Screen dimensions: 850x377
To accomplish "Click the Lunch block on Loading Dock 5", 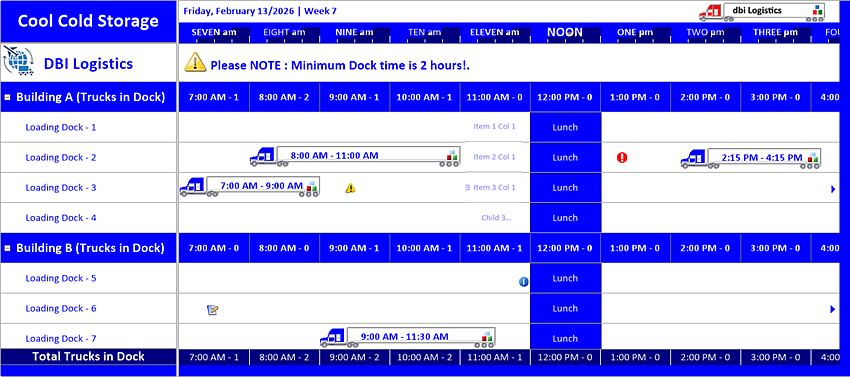I will tap(565, 278).
